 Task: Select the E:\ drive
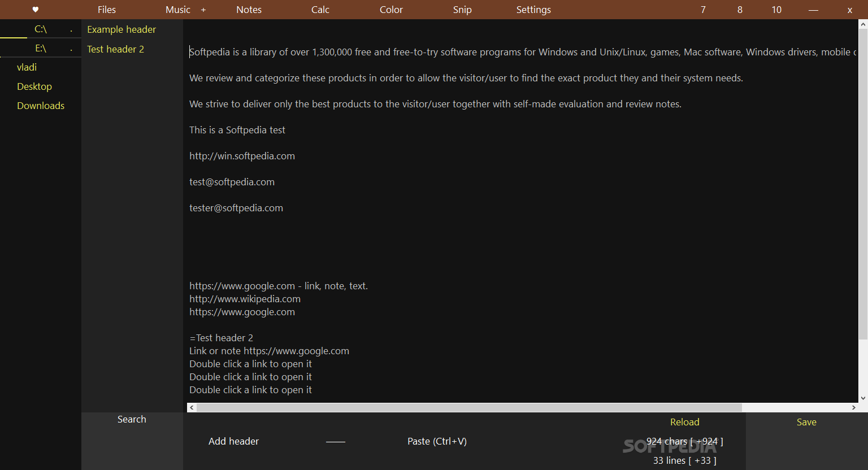click(41, 48)
